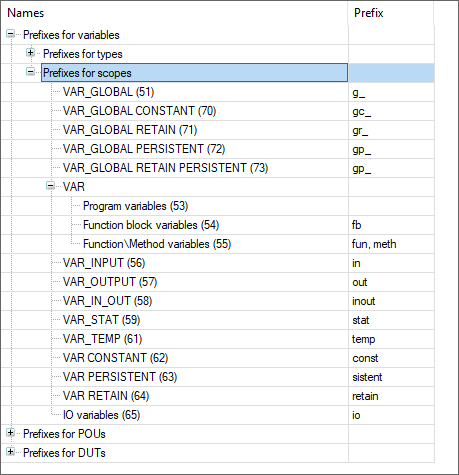Edit the 'io' prefix cell
The width and height of the screenshot is (459, 475).
[391, 415]
